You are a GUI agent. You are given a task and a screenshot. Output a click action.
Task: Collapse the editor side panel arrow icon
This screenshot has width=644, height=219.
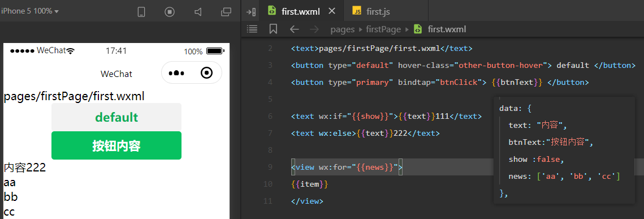(251, 12)
